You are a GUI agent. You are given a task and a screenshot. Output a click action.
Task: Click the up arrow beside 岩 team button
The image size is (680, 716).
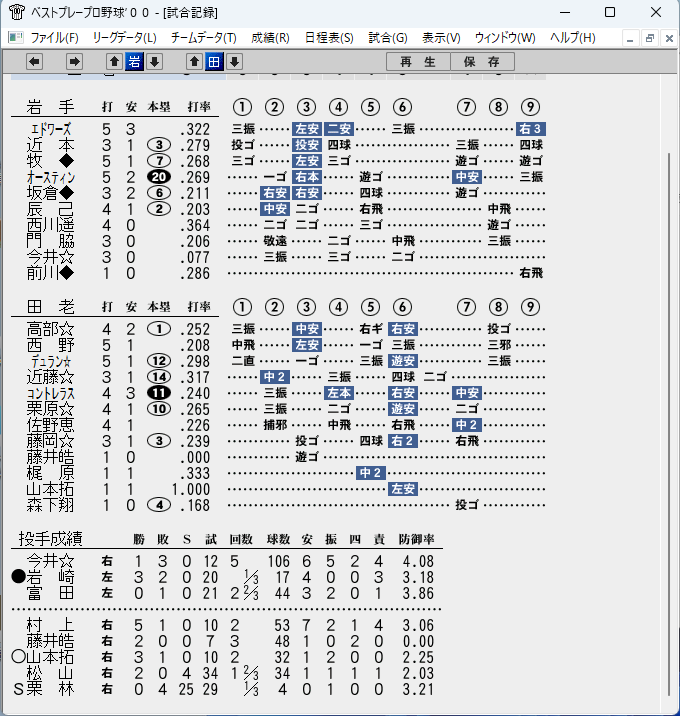coord(114,62)
